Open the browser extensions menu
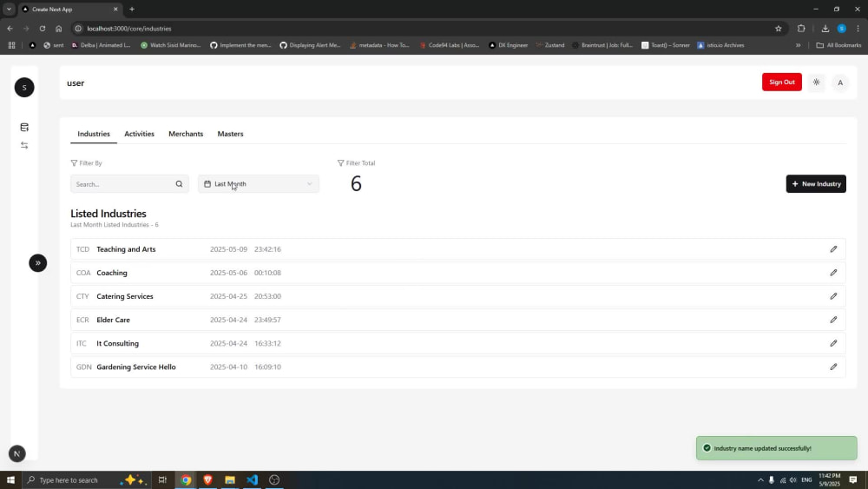This screenshot has height=489, width=868. (x=801, y=29)
